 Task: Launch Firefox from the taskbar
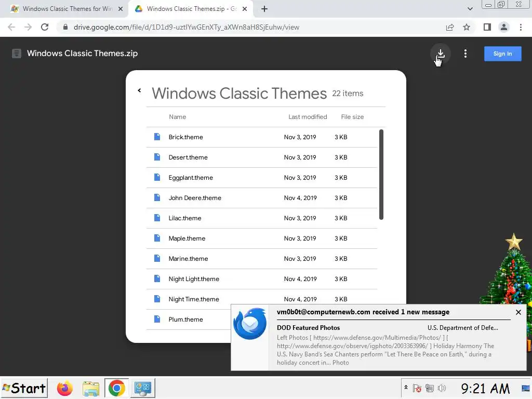pos(65,389)
